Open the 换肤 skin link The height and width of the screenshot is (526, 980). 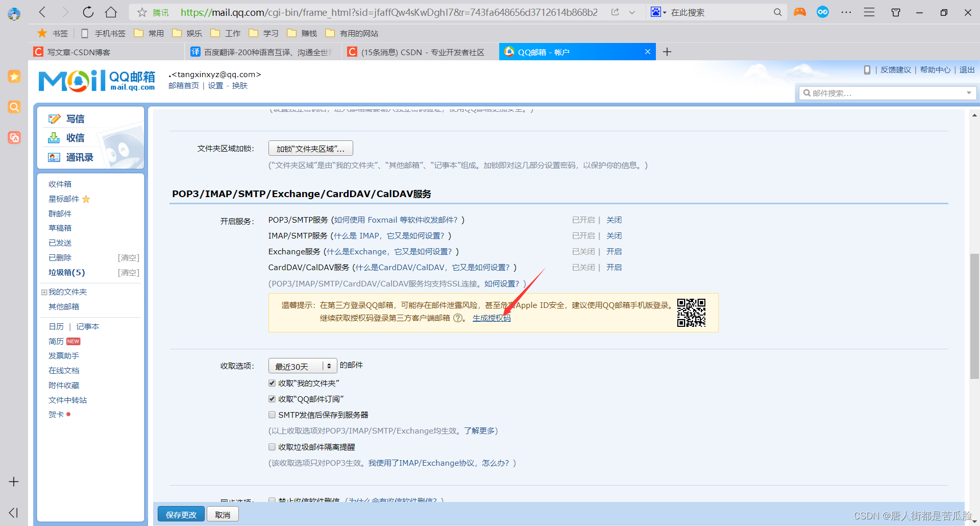point(240,86)
